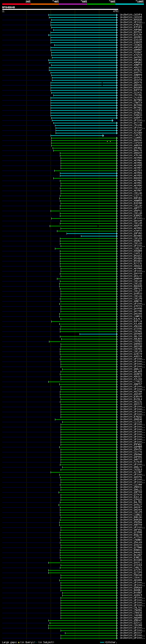Select label UniRef100_Q0ITS8
Screen dimensions: 146x644
(x=131, y=123)
